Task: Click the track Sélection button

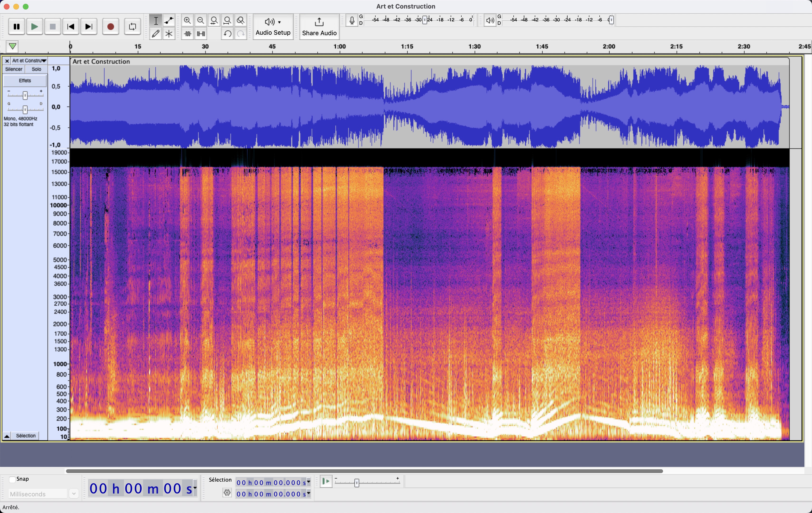Action: pos(26,436)
